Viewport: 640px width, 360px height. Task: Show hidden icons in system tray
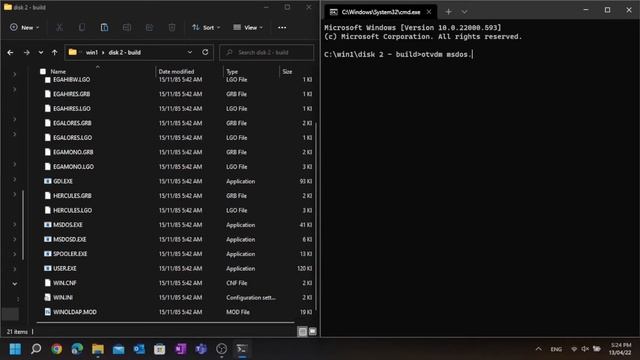[538, 349]
